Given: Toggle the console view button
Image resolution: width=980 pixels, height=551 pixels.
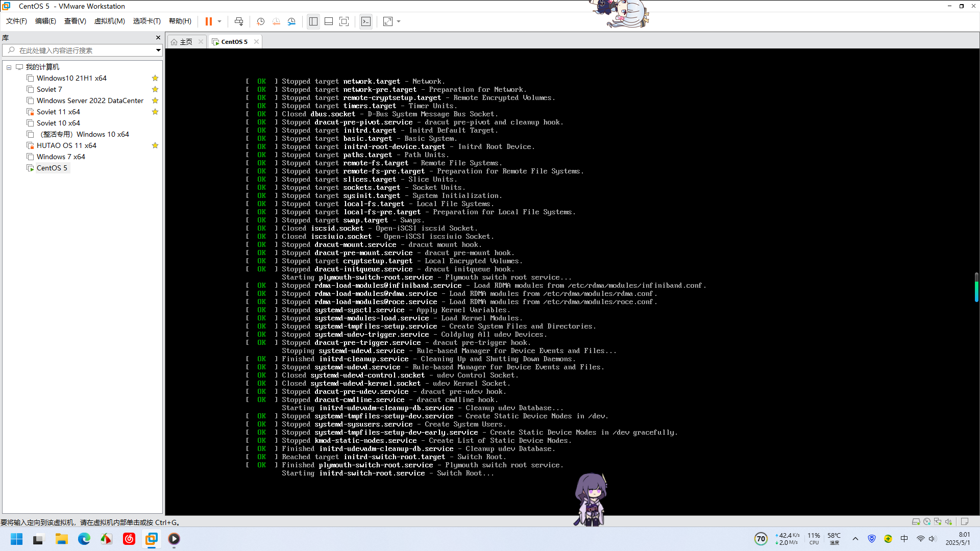Looking at the screenshot, I should tap(366, 21).
